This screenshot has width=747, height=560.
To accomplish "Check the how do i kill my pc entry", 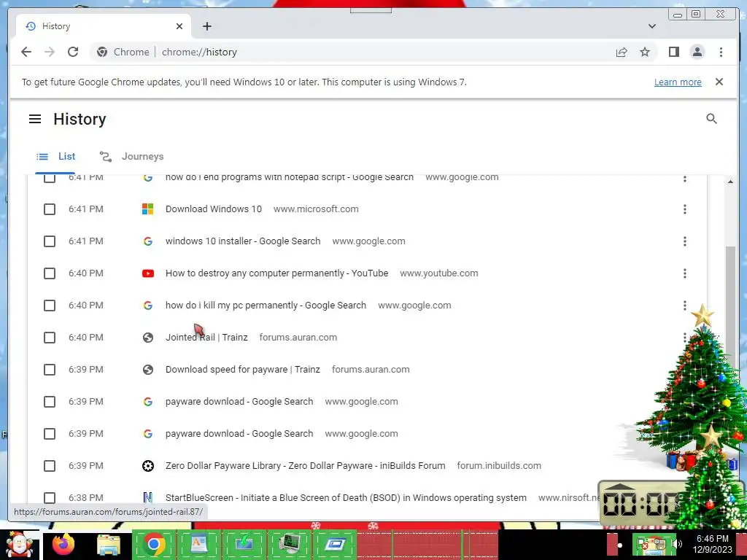I will coord(50,306).
